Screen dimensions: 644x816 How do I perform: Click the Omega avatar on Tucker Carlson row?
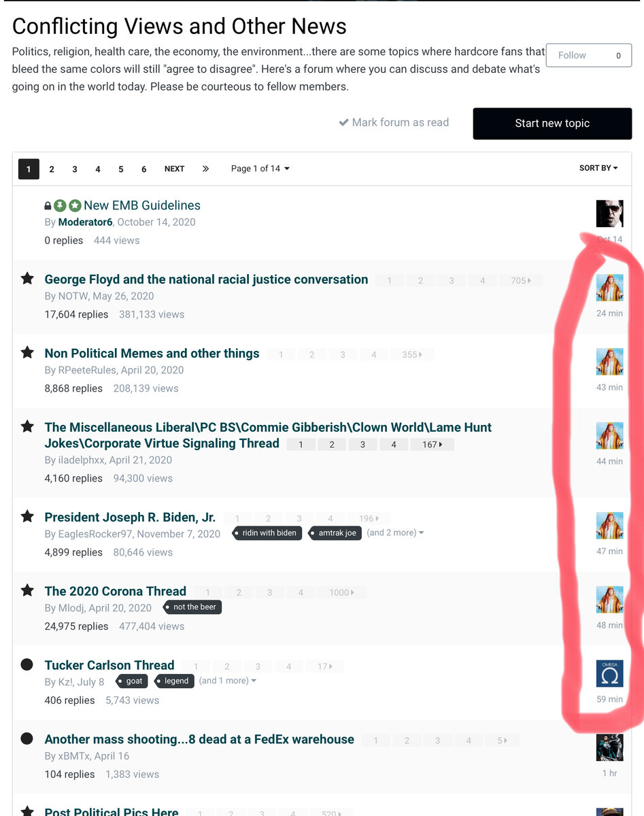click(x=609, y=673)
